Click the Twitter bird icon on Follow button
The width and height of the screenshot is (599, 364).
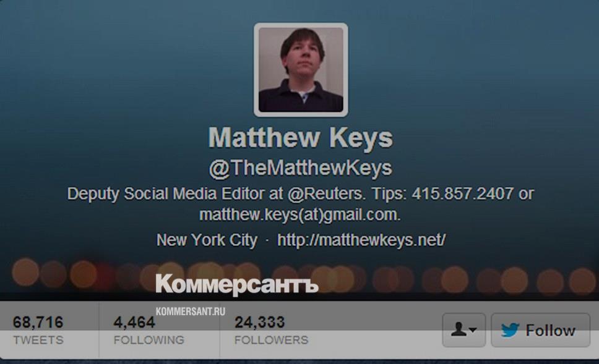coord(510,330)
